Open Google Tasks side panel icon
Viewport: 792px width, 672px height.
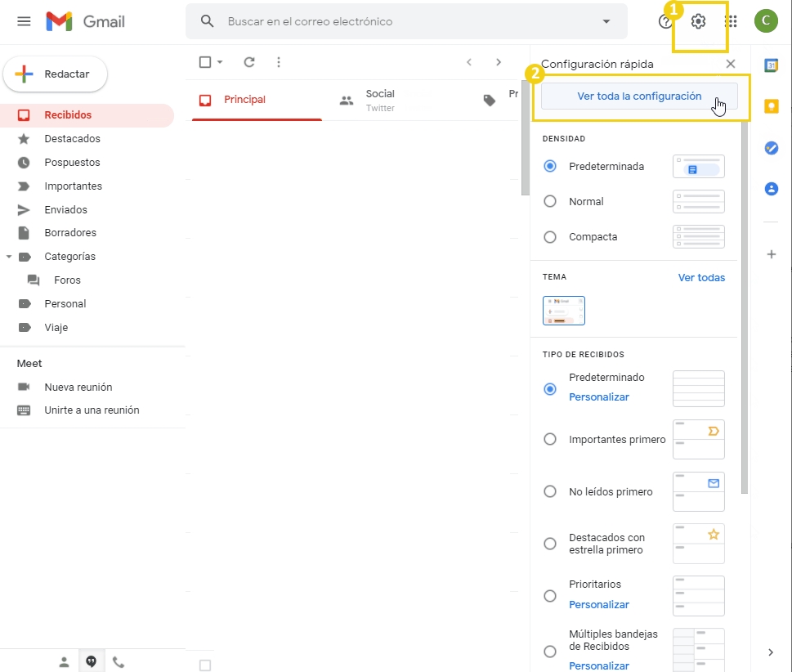click(771, 148)
